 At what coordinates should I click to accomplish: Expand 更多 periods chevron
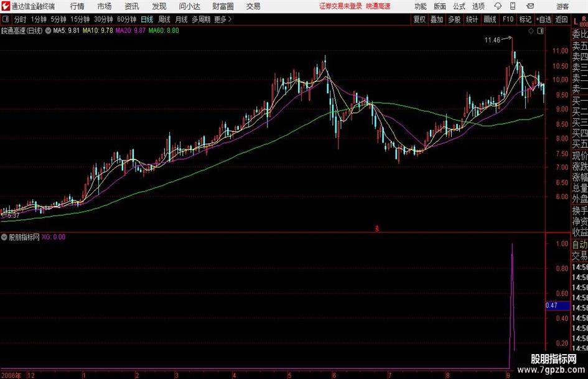[223, 19]
